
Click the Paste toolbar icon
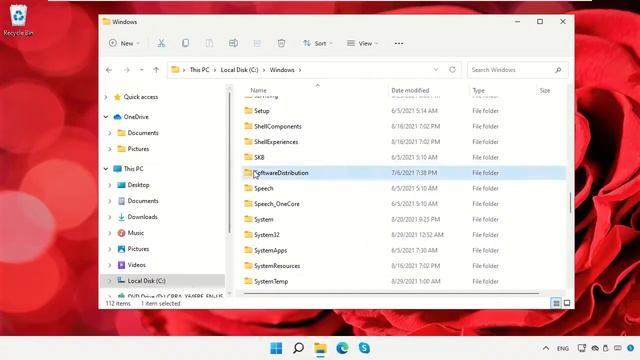tap(209, 43)
